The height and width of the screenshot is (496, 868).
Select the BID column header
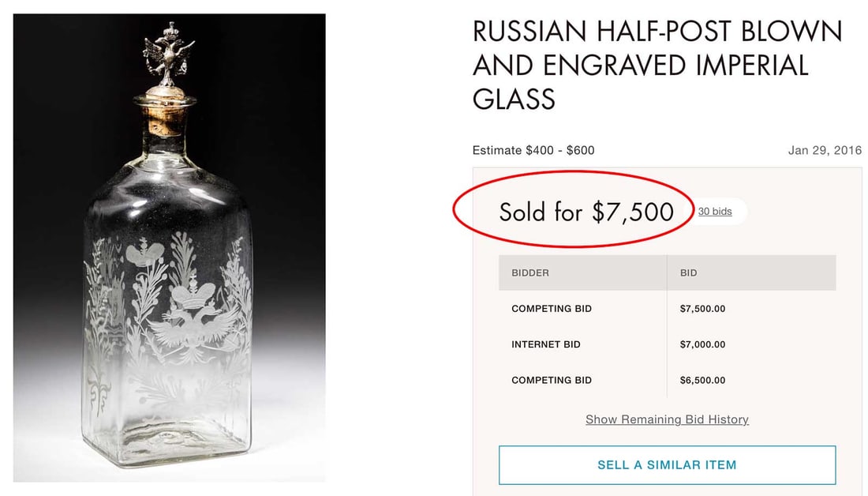tap(687, 272)
